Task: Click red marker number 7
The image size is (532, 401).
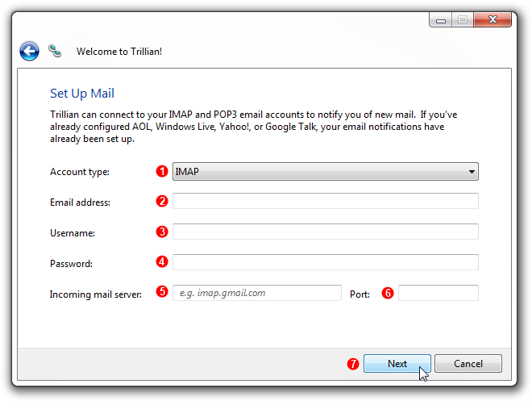Action: (353, 364)
